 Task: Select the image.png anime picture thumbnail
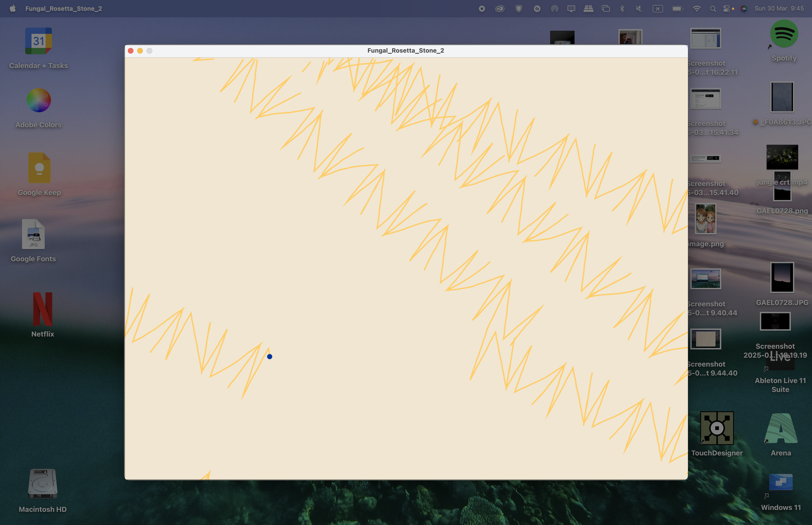(x=705, y=219)
